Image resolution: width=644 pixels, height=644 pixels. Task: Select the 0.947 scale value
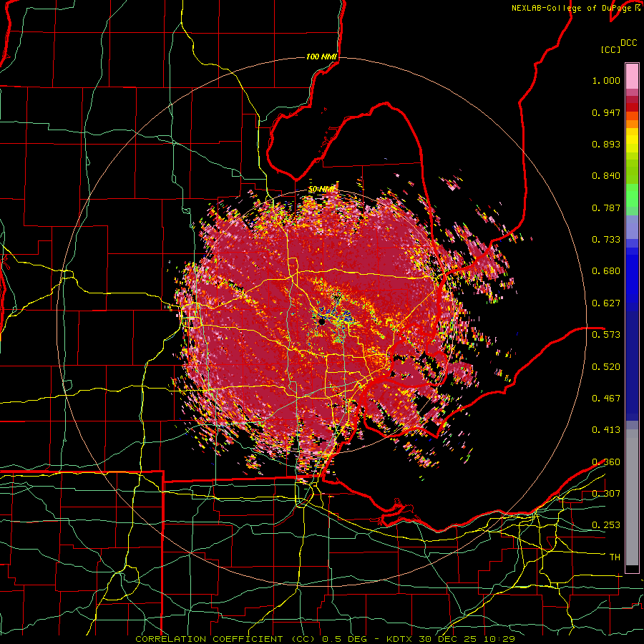click(606, 112)
